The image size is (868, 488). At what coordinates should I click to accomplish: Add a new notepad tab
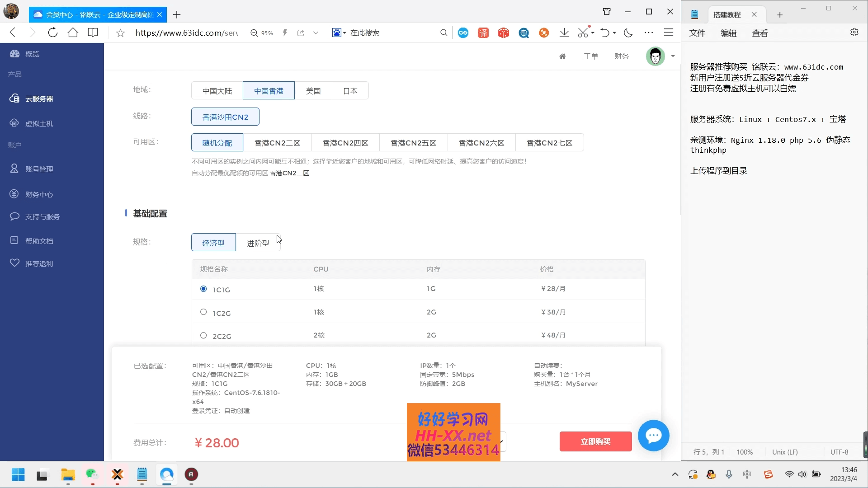pos(779,15)
